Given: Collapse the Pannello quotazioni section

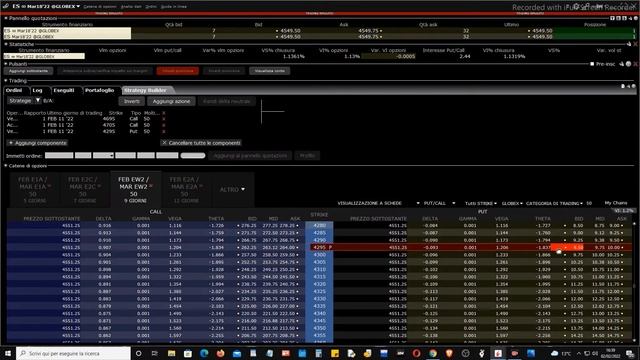Looking at the screenshot, I should click(6, 18).
